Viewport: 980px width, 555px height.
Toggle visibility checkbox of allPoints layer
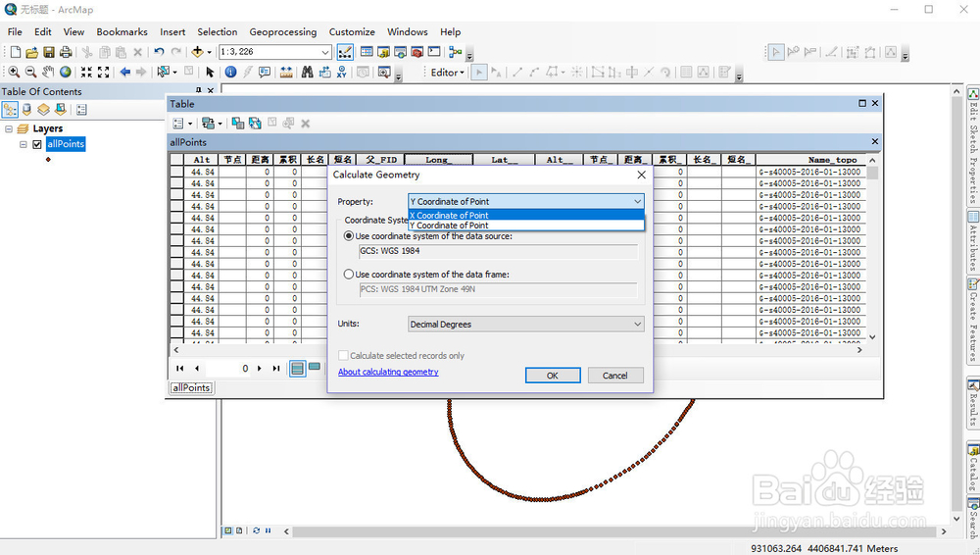coord(37,144)
